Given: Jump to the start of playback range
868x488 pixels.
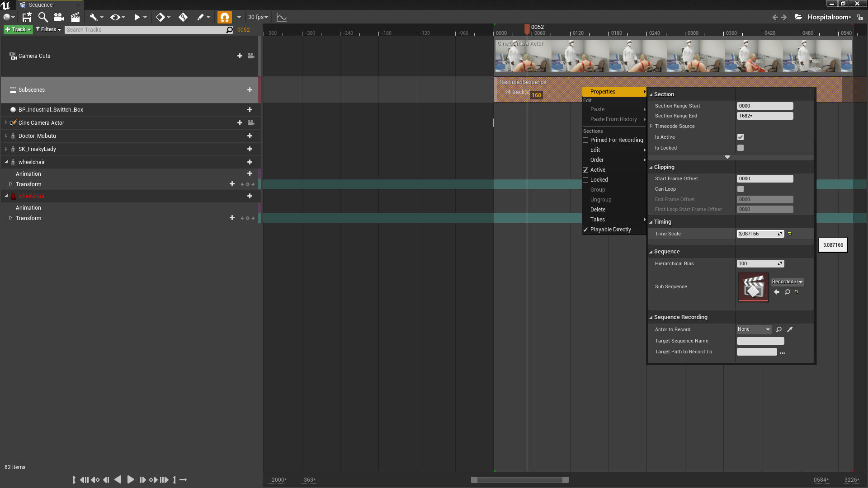Looking at the screenshot, I should pyautogui.click(x=74, y=480).
